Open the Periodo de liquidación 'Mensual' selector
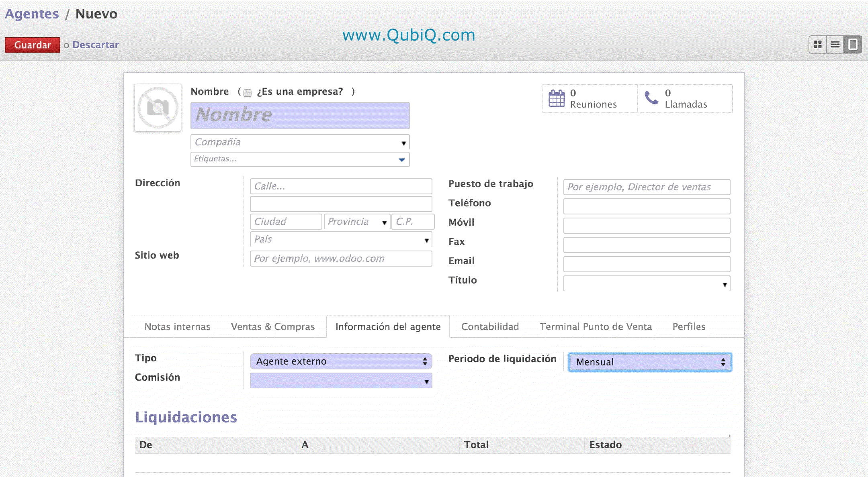The width and height of the screenshot is (868, 477). point(649,362)
